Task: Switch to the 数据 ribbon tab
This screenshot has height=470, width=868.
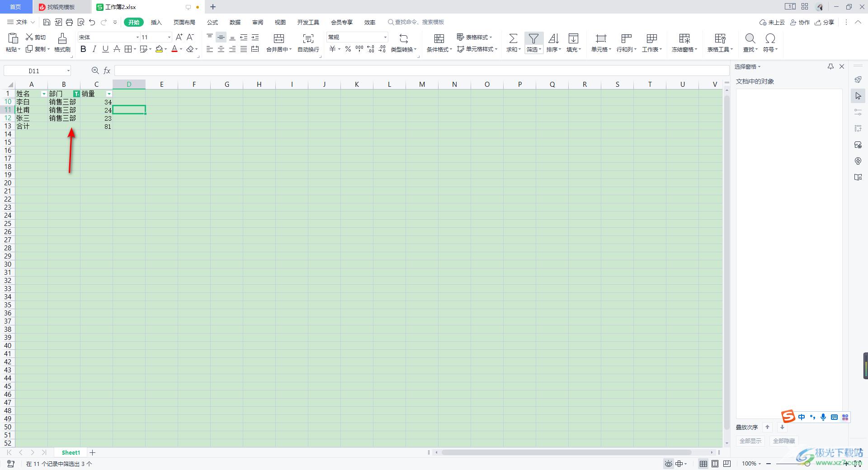Action: [x=235, y=22]
